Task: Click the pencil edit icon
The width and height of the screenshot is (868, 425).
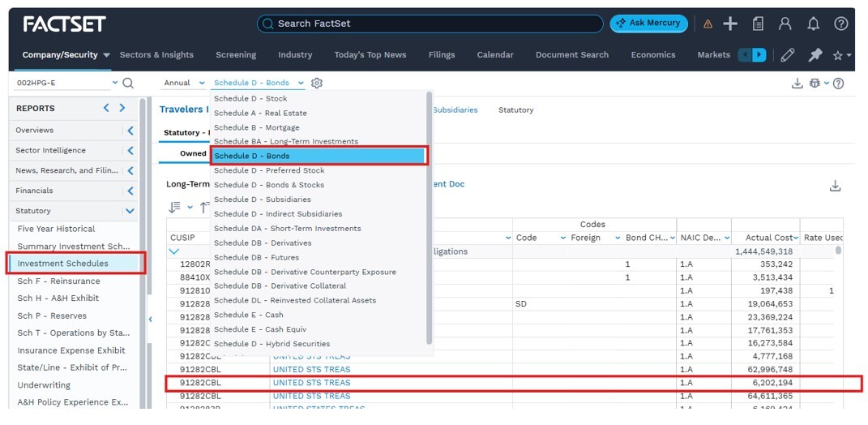Action: click(787, 55)
